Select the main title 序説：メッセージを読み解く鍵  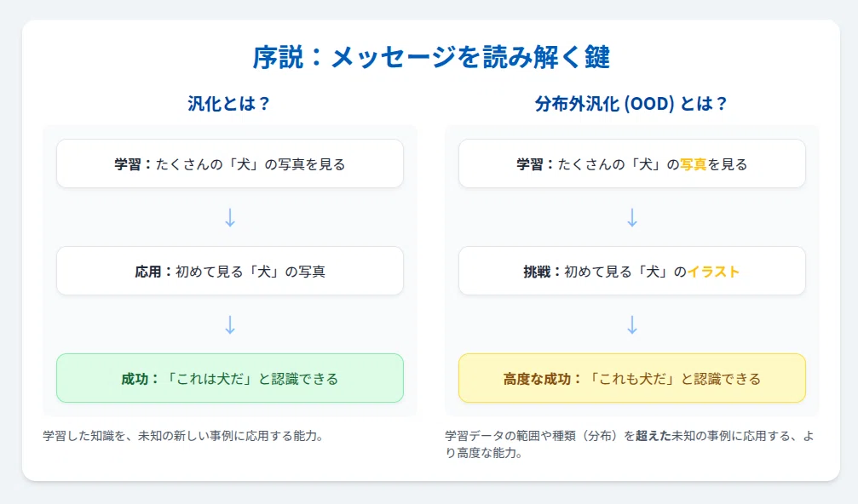click(430, 57)
